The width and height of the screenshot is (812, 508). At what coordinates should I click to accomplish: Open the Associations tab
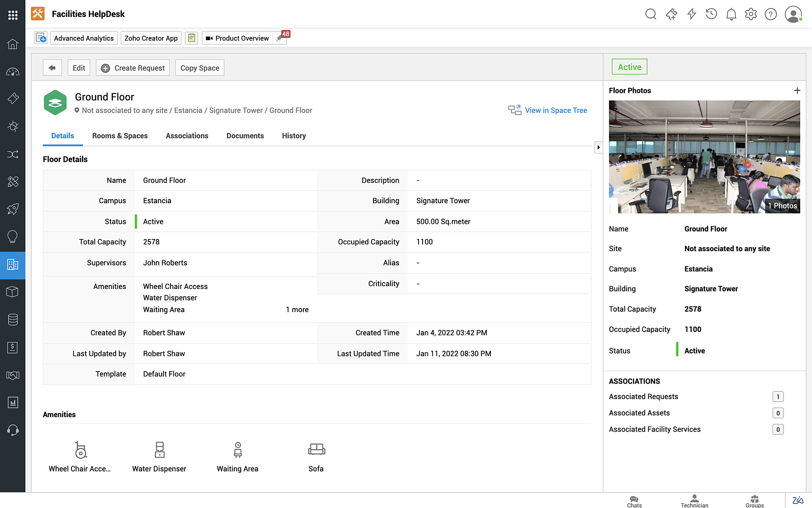[x=187, y=136]
